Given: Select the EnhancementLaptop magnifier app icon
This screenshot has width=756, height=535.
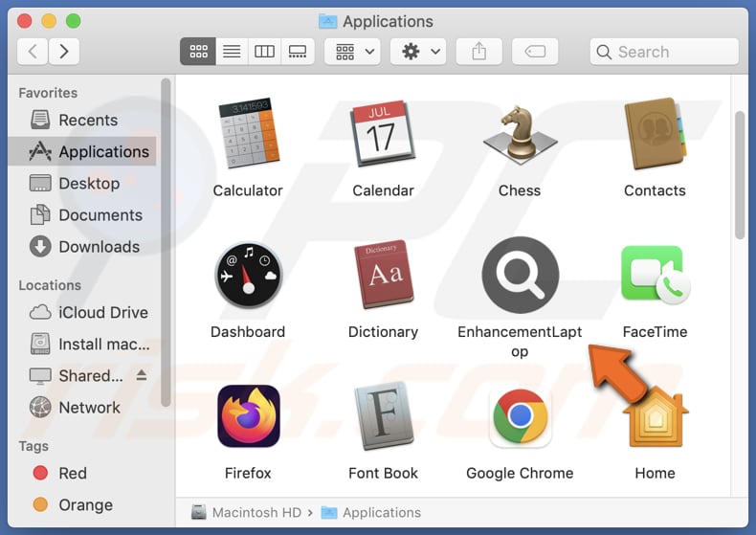Looking at the screenshot, I should click(521, 275).
